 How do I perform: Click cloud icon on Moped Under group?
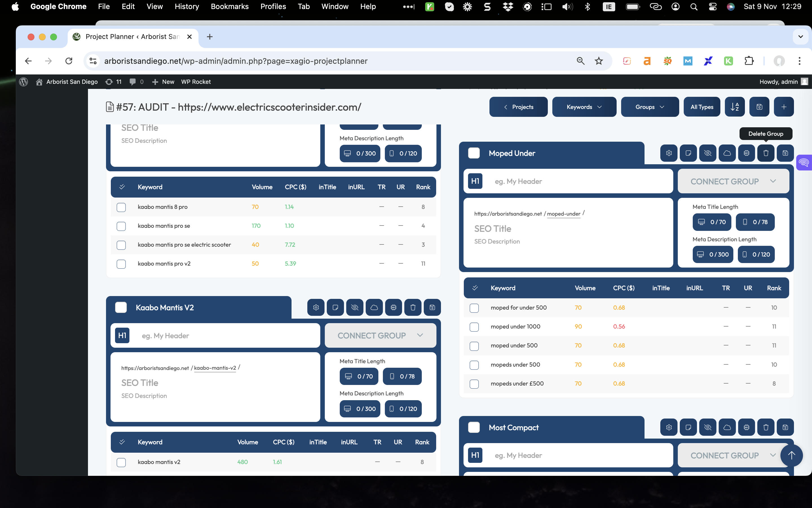pyautogui.click(x=727, y=153)
